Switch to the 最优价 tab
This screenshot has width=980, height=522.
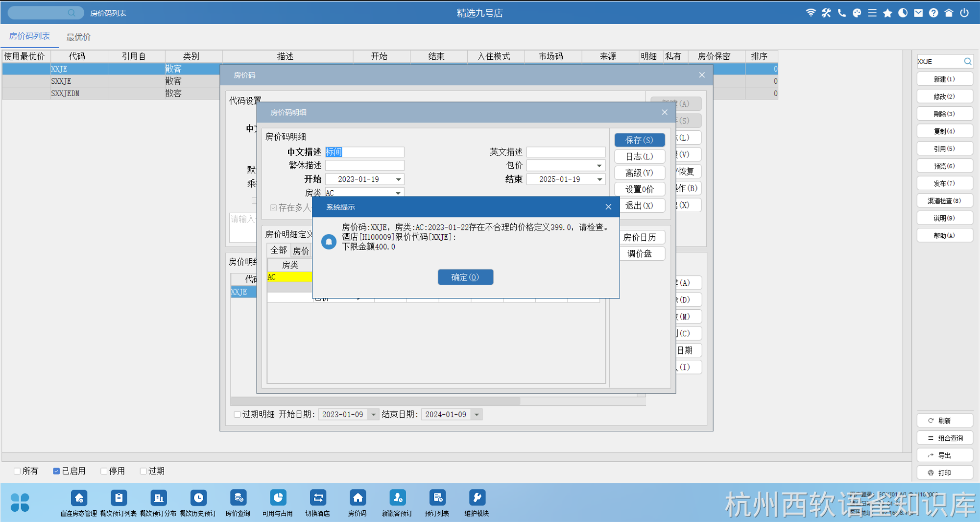[78, 37]
